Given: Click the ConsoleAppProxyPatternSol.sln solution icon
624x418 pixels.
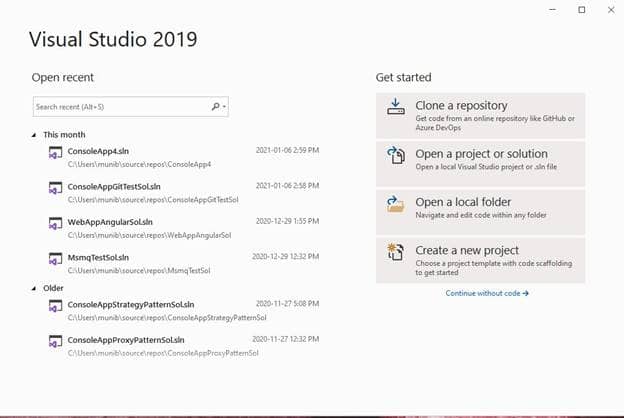Looking at the screenshot, I should pyautogui.click(x=55, y=342).
